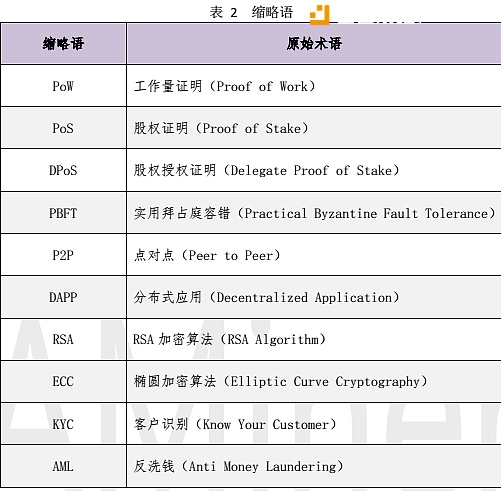The width and height of the screenshot is (501, 491).
Task: Click the PoW abbreviation cell
Action: (x=63, y=86)
